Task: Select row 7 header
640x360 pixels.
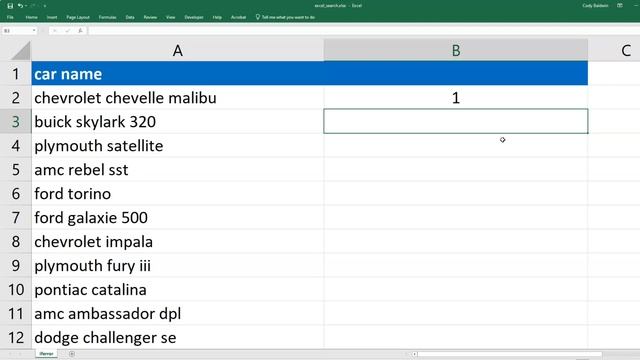Action: [16, 218]
